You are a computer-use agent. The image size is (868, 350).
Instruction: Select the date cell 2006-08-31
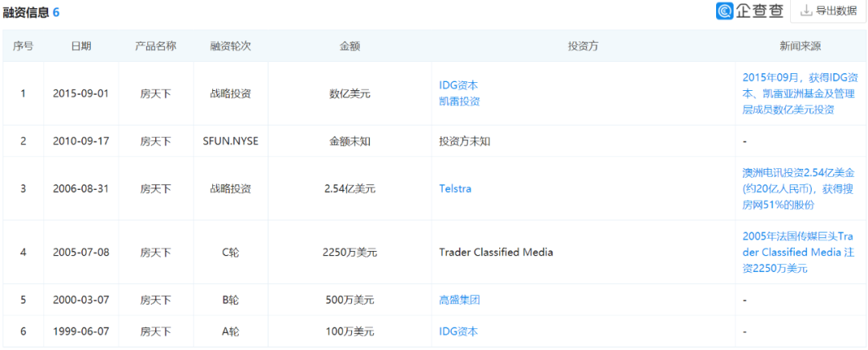(81, 188)
